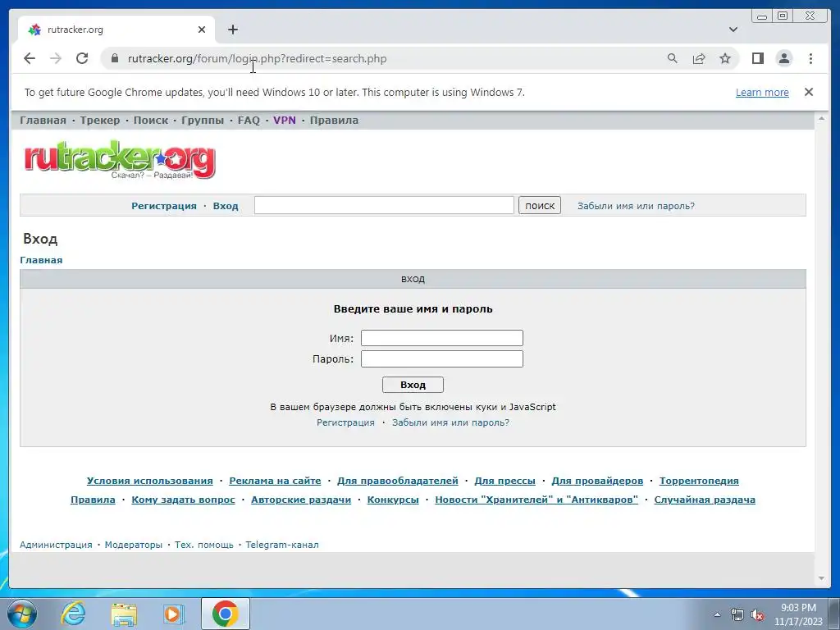The width and height of the screenshot is (840, 630).
Task: Open the Chrome profile menu
Action: [x=783, y=58]
